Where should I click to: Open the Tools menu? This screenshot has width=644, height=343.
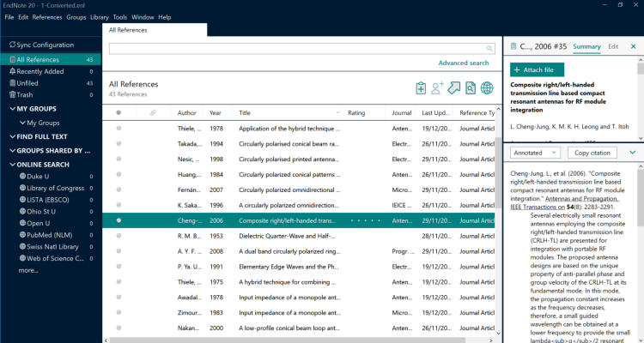coord(120,17)
